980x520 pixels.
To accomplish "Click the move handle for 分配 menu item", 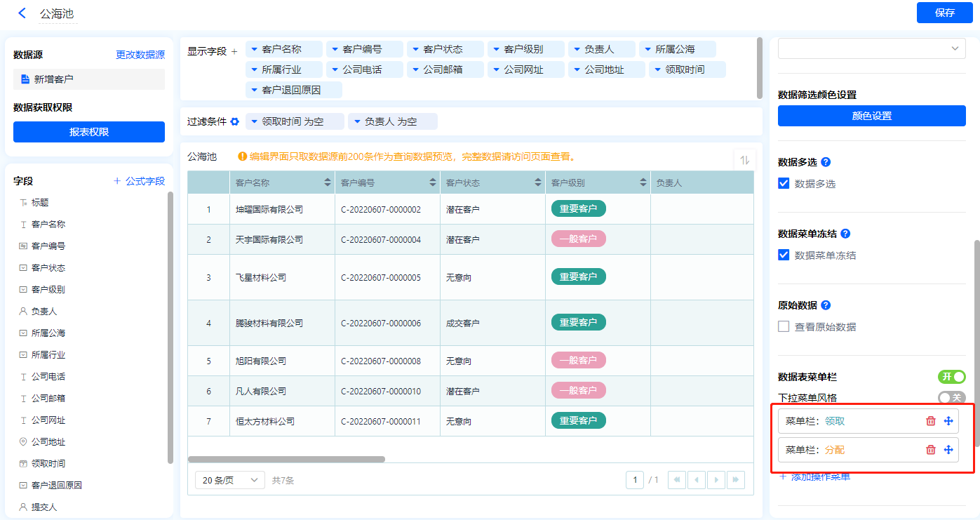I will pyautogui.click(x=948, y=450).
